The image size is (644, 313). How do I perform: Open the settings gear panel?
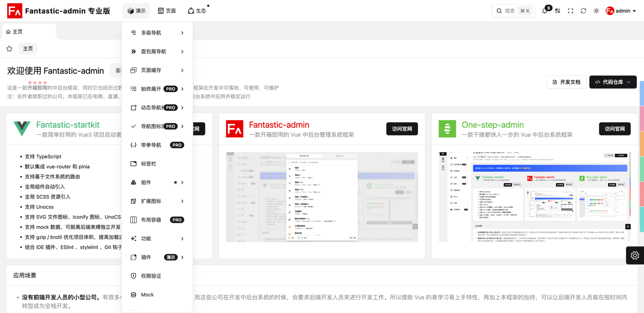635,255
